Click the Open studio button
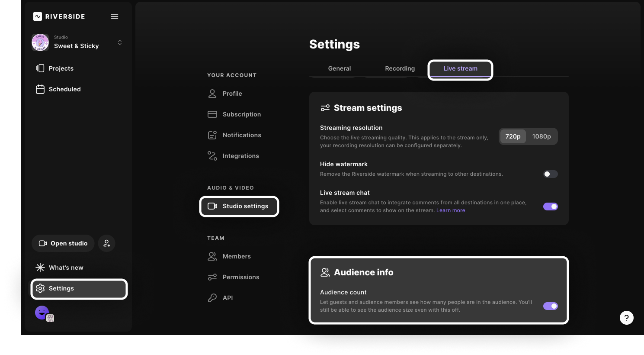 (x=63, y=243)
